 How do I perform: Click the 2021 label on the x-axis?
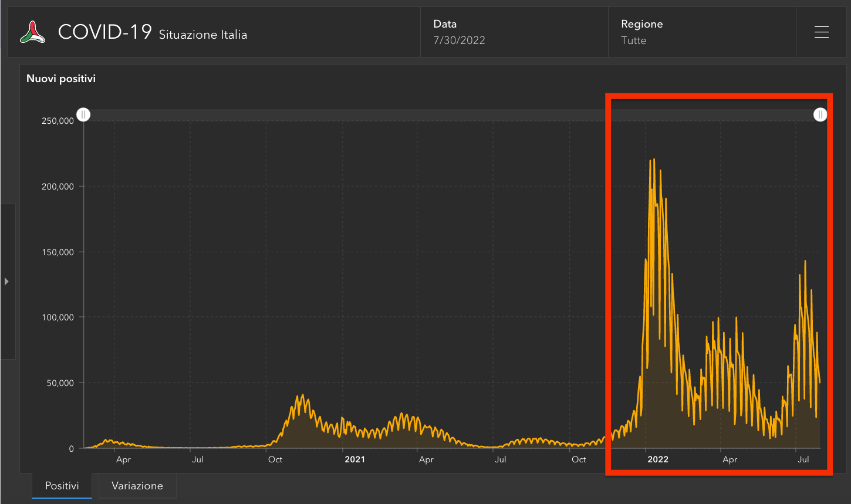(x=354, y=459)
